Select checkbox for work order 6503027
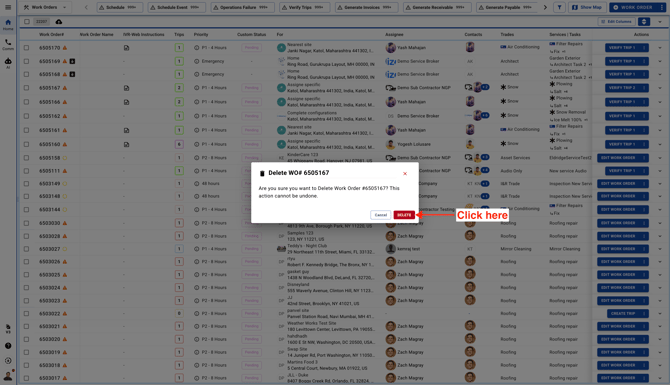Image resolution: width=670 pixels, height=385 pixels. coord(26,249)
